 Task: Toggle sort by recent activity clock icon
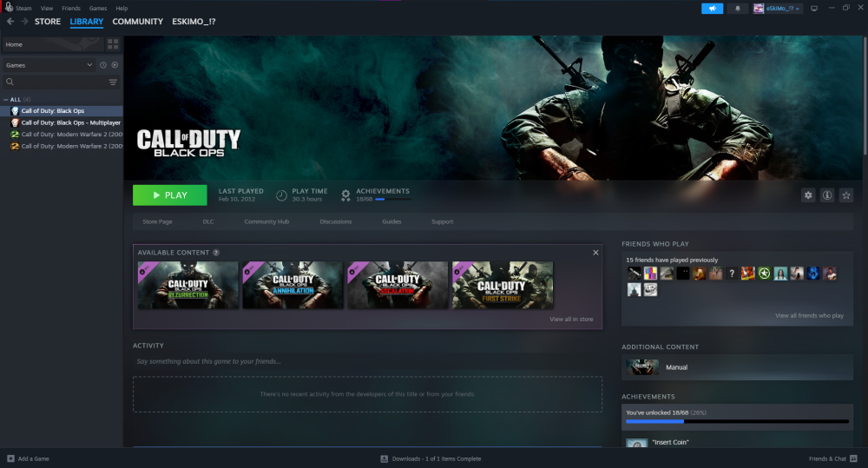102,65
